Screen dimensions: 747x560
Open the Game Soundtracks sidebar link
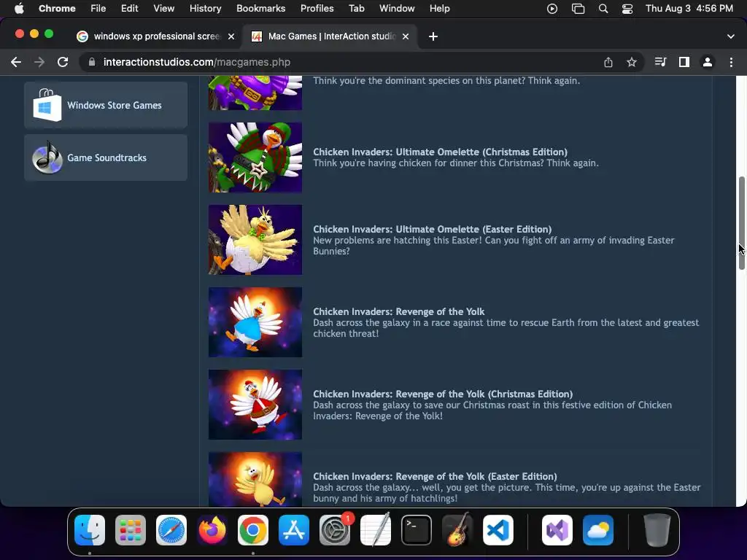[x=106, y=157]
